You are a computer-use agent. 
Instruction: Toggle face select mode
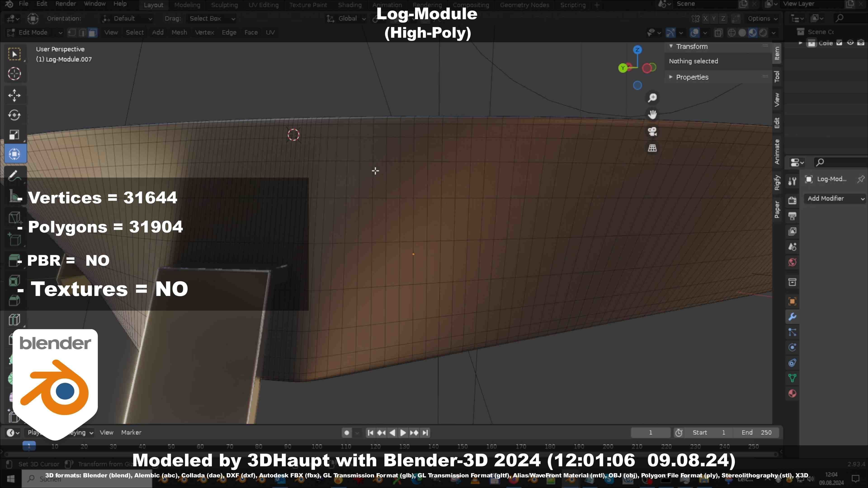(92, 32)
